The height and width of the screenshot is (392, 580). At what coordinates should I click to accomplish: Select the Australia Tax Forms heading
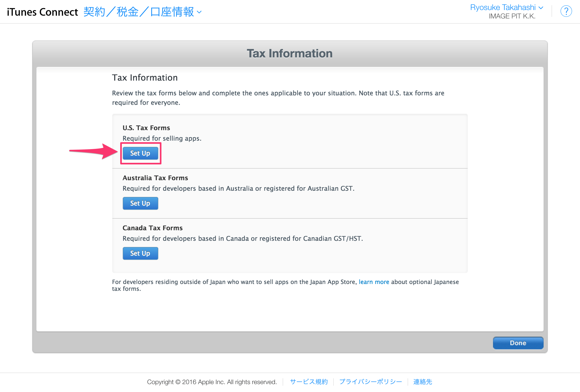pos(155,178)
